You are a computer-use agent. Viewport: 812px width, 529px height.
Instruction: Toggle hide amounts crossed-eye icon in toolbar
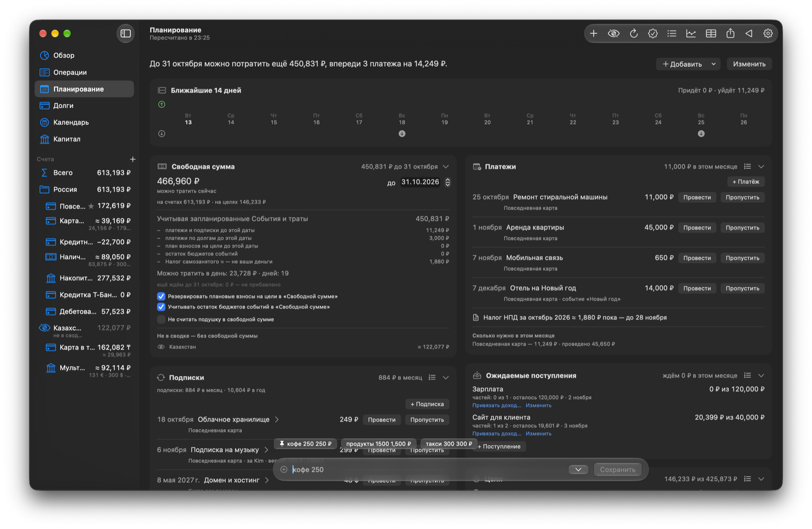(x=614, y=33)
